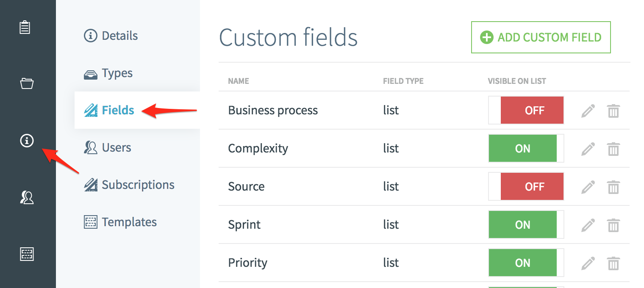Delete the Business process field

(613, 111)
